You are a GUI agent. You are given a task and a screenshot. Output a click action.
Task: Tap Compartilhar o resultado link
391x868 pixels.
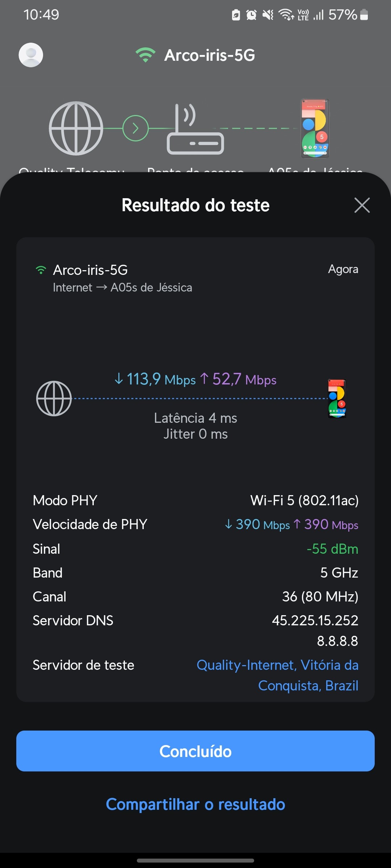pos(195,804)
